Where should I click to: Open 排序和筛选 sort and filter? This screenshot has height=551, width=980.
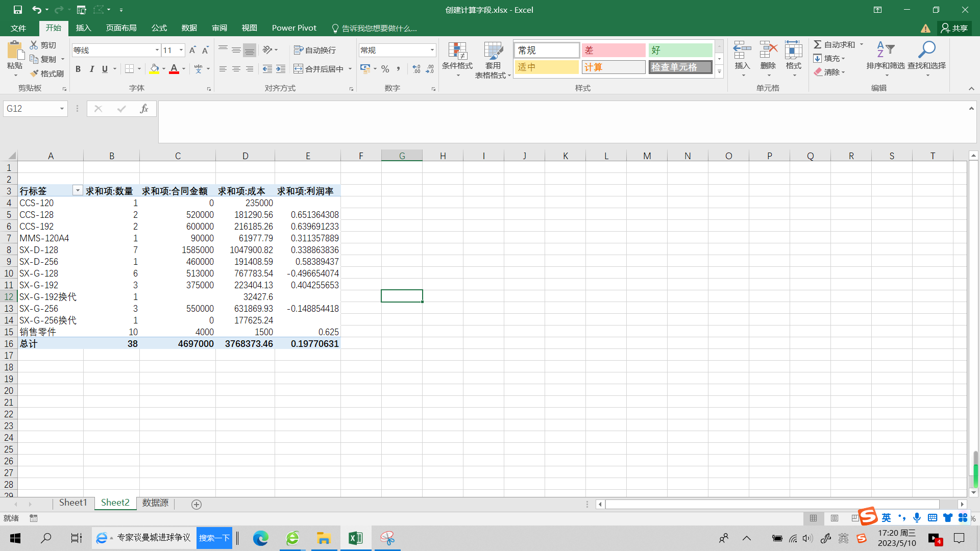point(886,59)
